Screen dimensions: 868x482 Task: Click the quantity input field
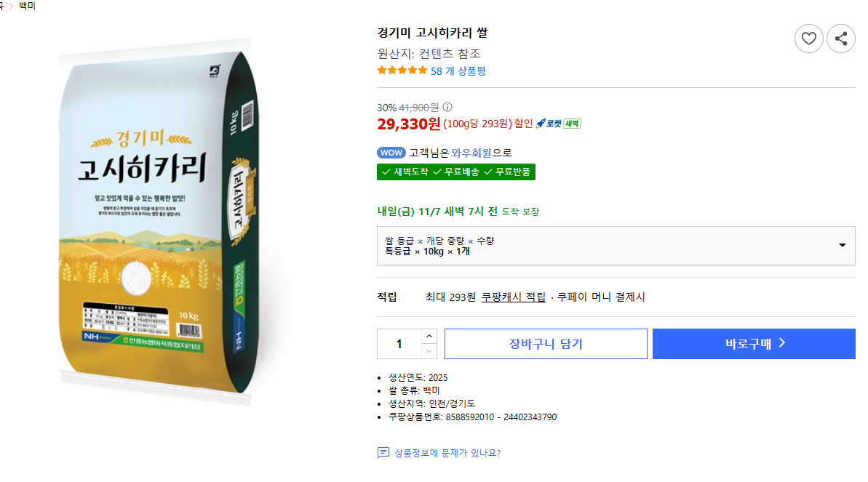pyautogui.click(x=399, y=344)
